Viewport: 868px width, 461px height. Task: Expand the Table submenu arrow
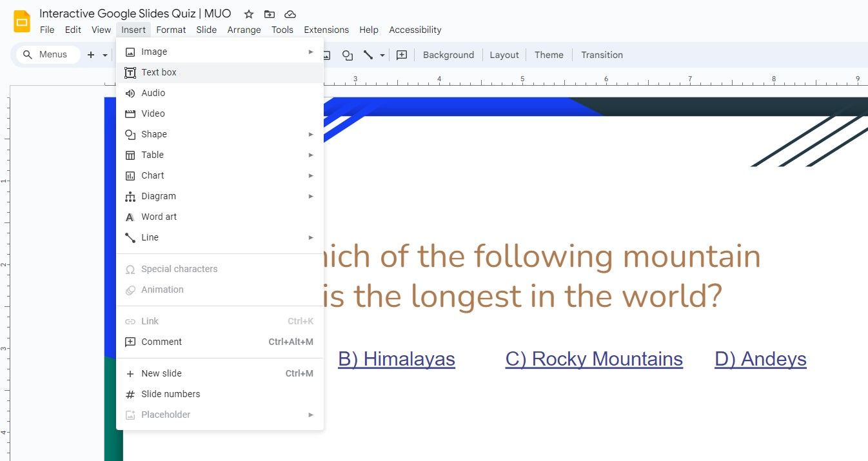311,155
